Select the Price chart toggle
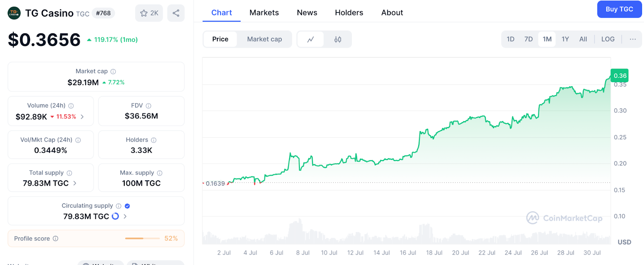Screen dimensions: 644x265 pos(220,39)
